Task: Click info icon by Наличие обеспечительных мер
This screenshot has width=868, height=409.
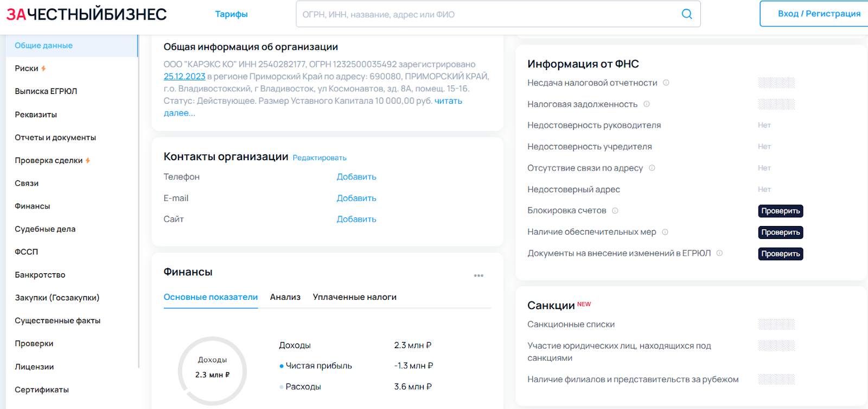Action: coord(665,232)
